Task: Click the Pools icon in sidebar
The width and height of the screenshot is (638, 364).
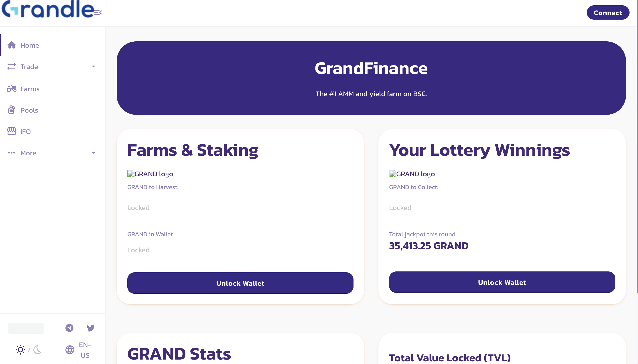Action: tap(12, 110)
